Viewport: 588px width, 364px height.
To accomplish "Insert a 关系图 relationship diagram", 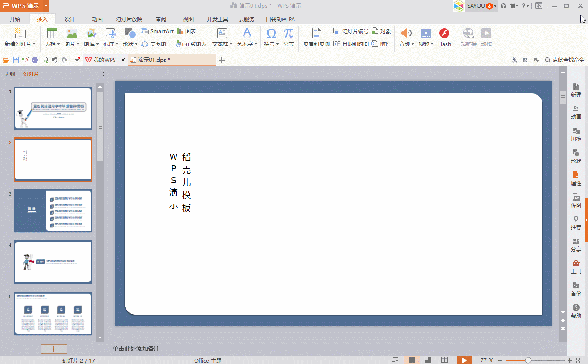I will coord(154,44).
